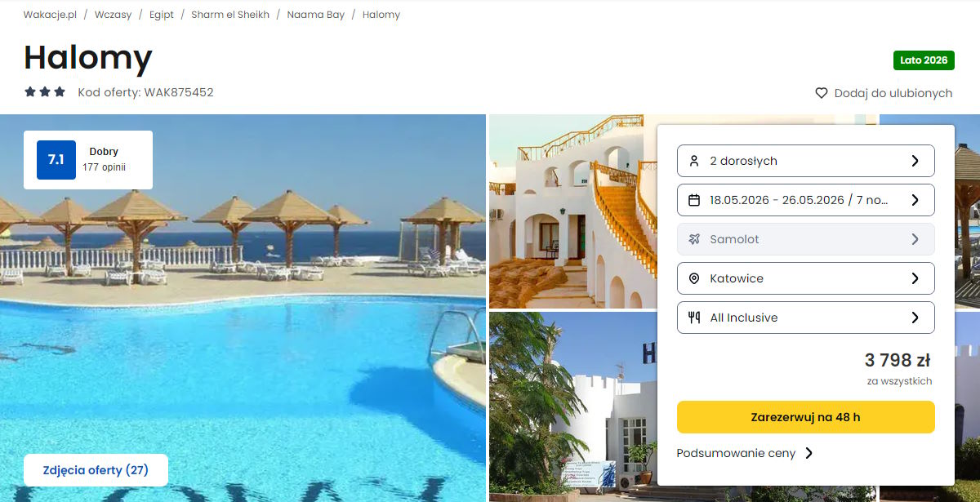This screenshot has height=502, width=980.
Task: Open the All Inclusive board type selector
Action: [x=805, y=318]
